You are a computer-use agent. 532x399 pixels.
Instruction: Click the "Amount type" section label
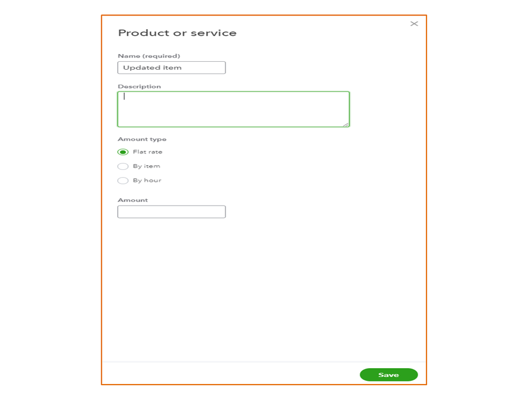click(142, 139)
